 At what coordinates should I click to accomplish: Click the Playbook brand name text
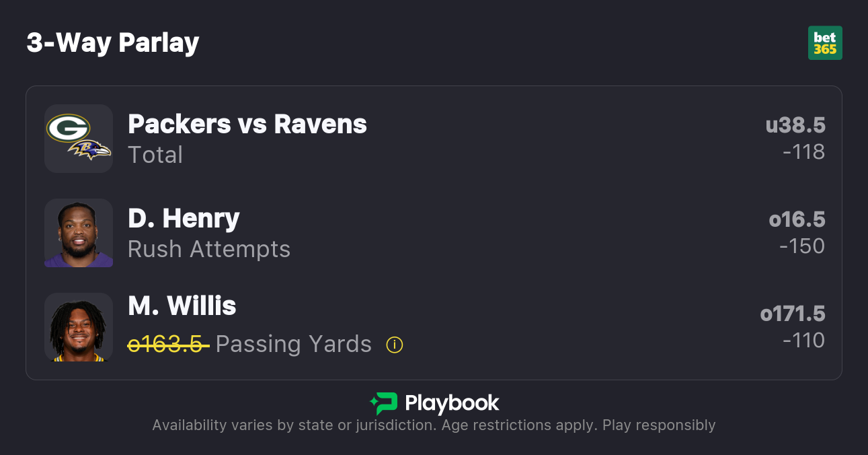452,403
